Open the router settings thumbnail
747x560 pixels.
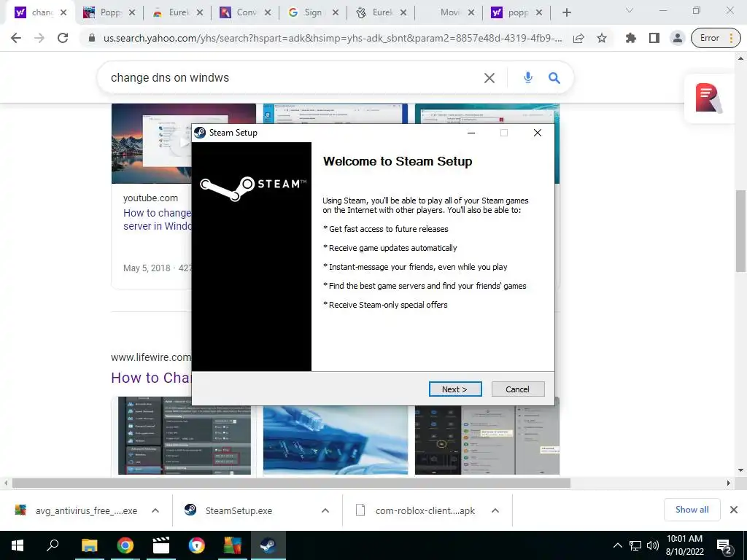(185, 435)
